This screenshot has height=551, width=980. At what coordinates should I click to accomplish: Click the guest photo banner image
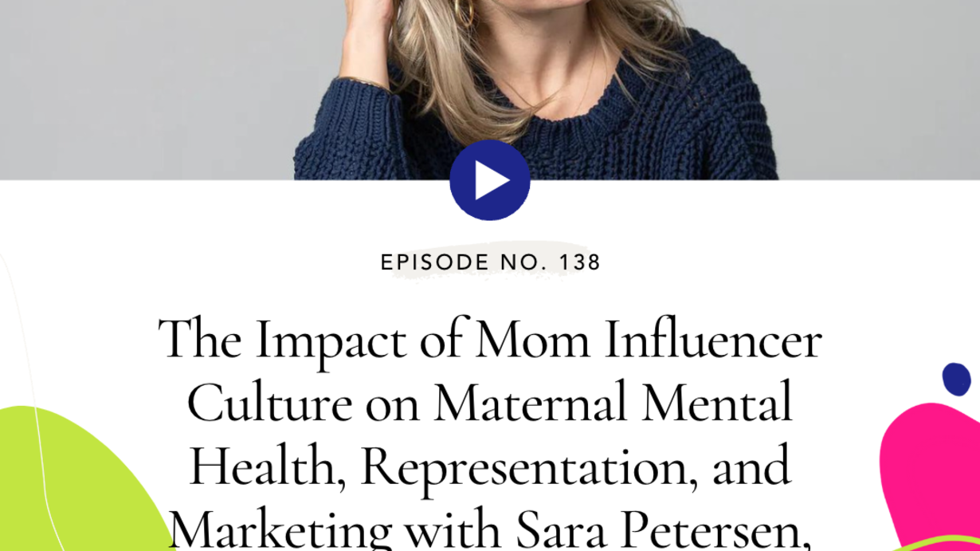490,89
